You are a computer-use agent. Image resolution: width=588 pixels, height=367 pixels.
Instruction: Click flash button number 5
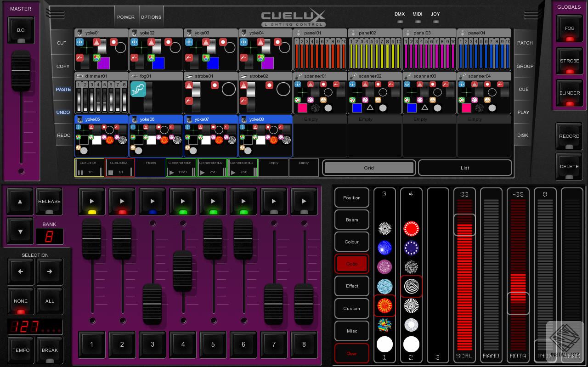tap(213, 344)
